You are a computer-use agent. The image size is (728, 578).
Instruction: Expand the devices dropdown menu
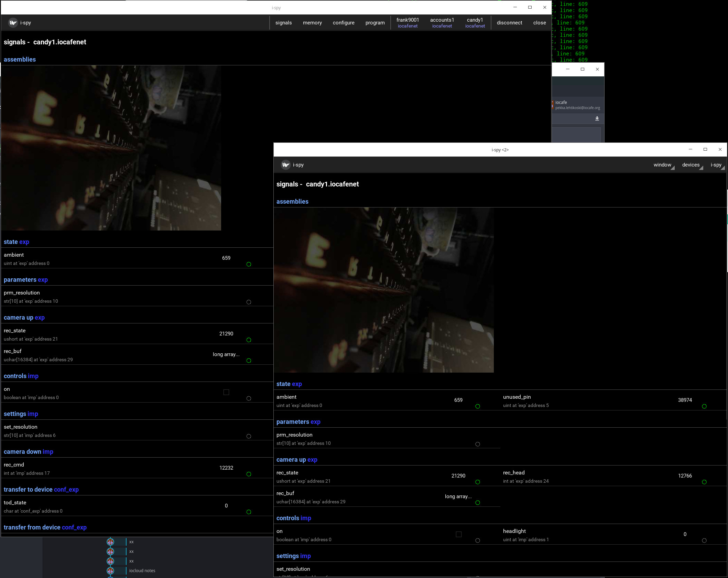(x=692, y=165)
